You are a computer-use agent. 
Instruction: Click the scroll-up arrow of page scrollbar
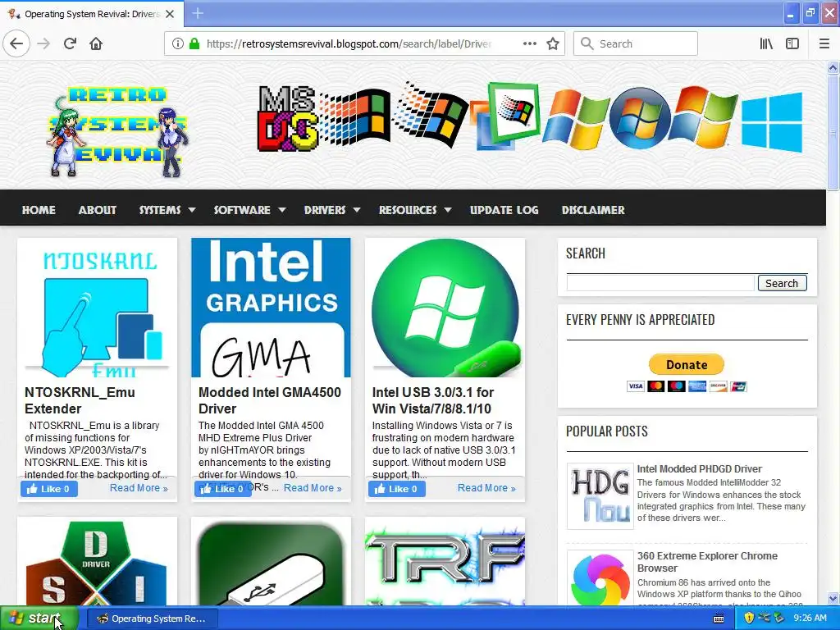coord(833,67)
